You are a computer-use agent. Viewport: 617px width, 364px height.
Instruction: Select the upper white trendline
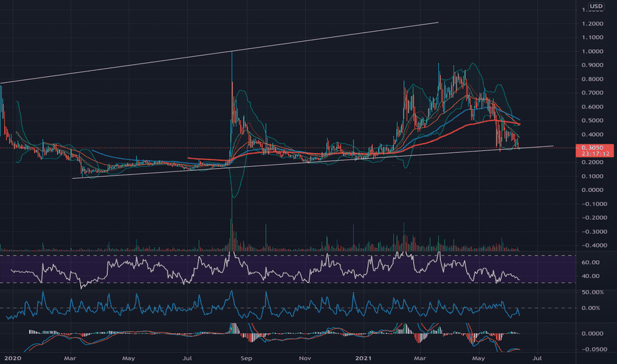pyautogui.click(x=219, y=53)
